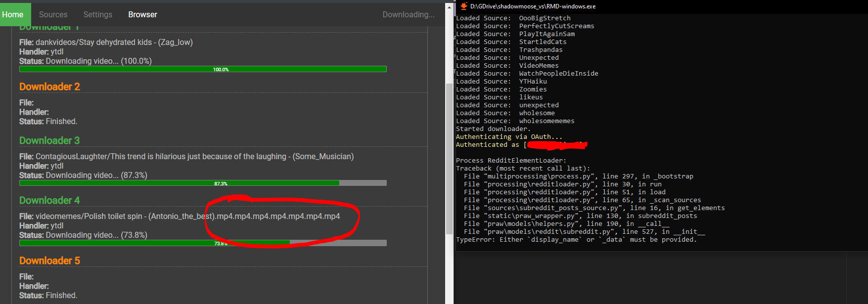Click the Downloader 3 heading

pos(49,140)
